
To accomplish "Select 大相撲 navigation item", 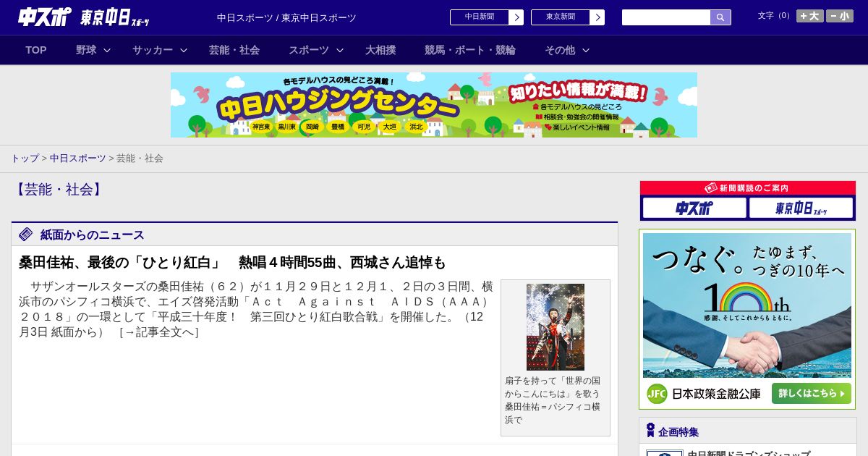I will click(380, 50).
